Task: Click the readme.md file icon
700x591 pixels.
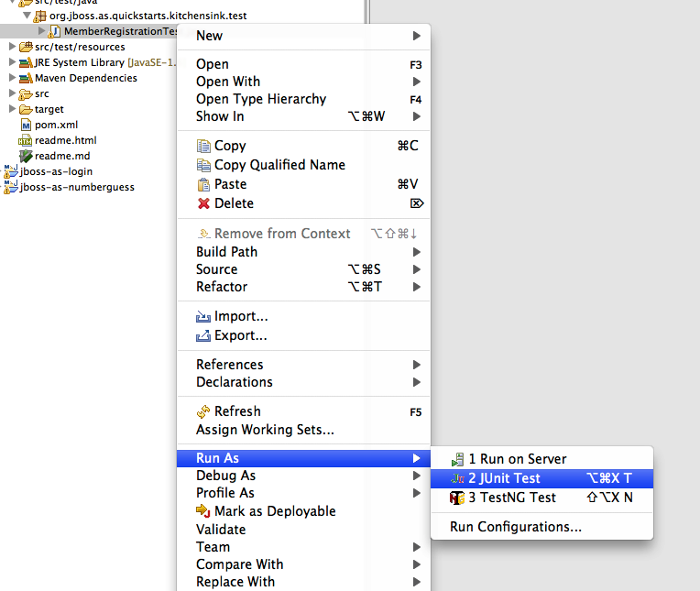Action: coord(26,156)
